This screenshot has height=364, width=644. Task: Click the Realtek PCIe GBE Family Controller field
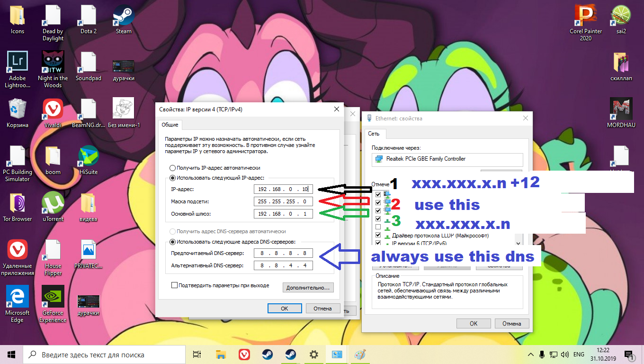tap(447, 159)
